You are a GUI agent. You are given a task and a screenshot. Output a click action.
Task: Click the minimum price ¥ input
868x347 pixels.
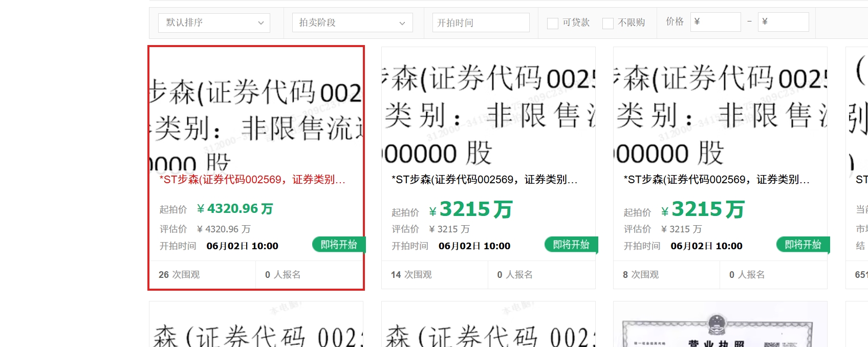(x=715, y=22)
